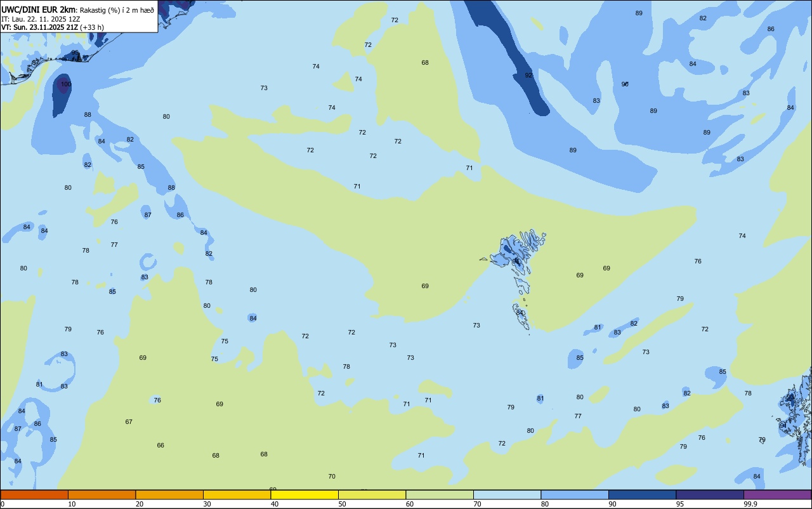Select the 40–50 bright yellow legend segment
This screenshot has height=509, width=812.
pyautogui.click(x=304, y=494)
